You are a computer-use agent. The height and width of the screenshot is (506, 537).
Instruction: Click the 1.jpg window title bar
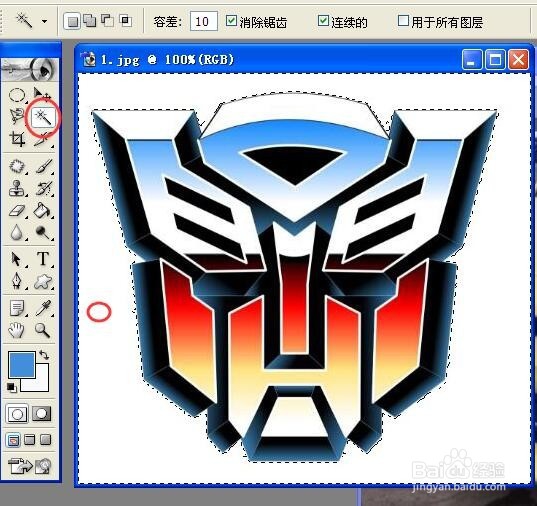tap(303, 59)
